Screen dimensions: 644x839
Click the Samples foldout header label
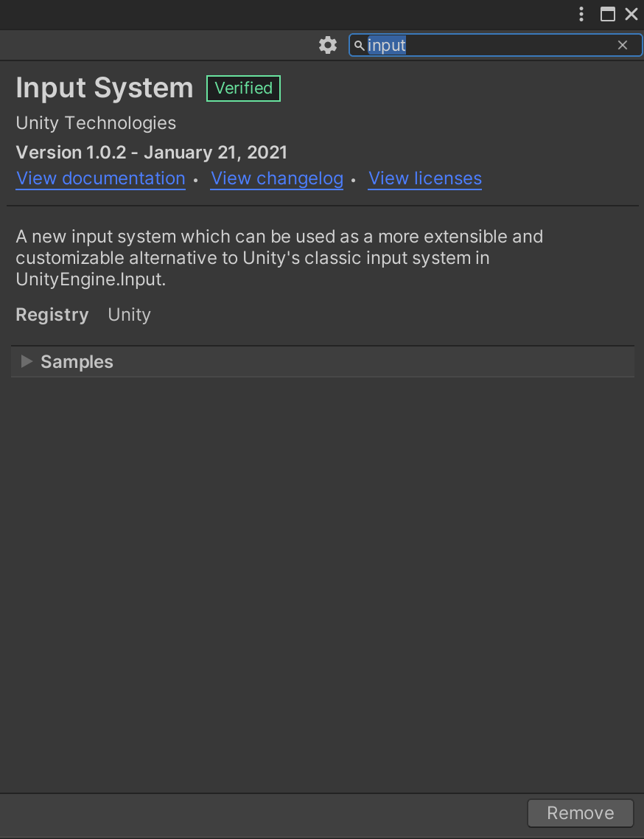pyautogui.click(x=77, y=362)
